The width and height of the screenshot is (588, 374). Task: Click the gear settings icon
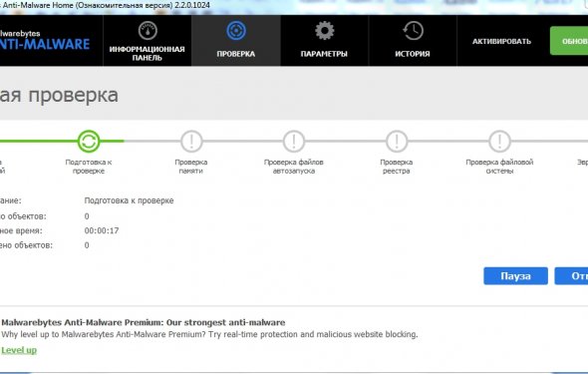point(324,31)
